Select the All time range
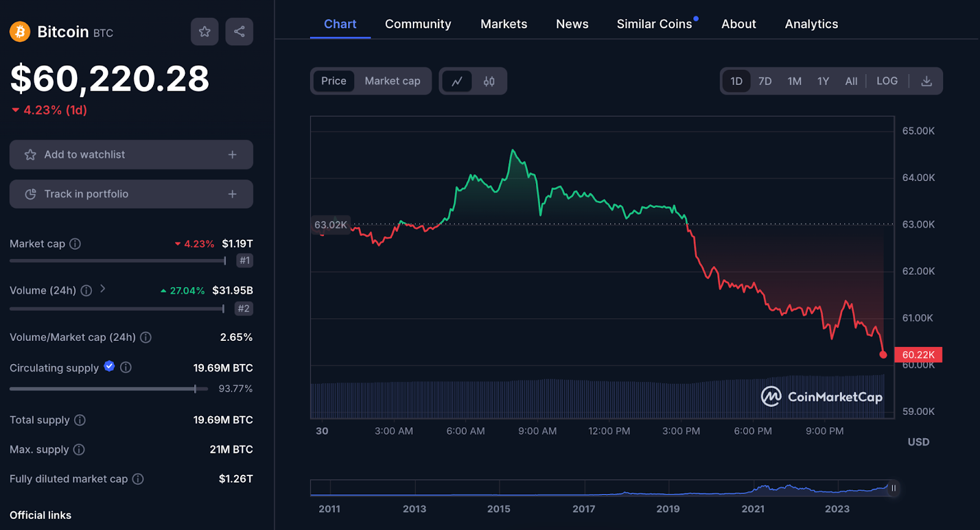 pos(851,81)
